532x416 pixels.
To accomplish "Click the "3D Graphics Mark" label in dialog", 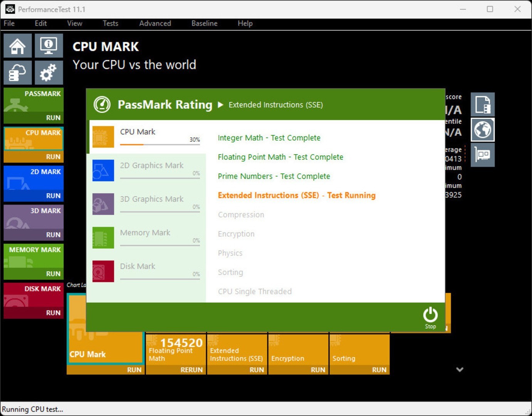I will [x=152, y=199].
